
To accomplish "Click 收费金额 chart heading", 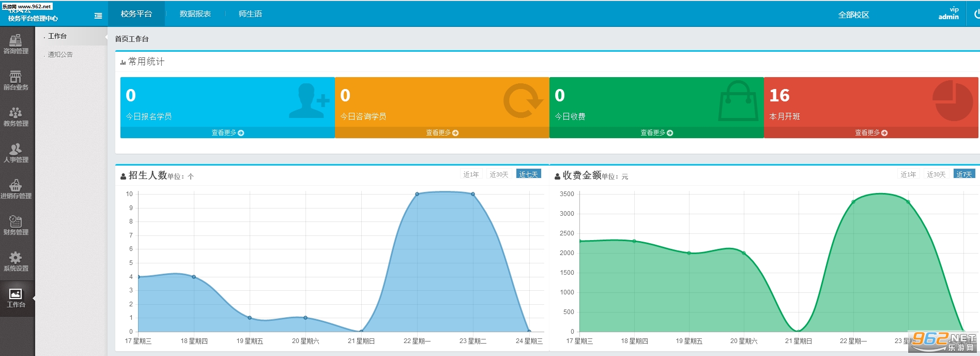I will pyautogui.click(x=582, y=175).
